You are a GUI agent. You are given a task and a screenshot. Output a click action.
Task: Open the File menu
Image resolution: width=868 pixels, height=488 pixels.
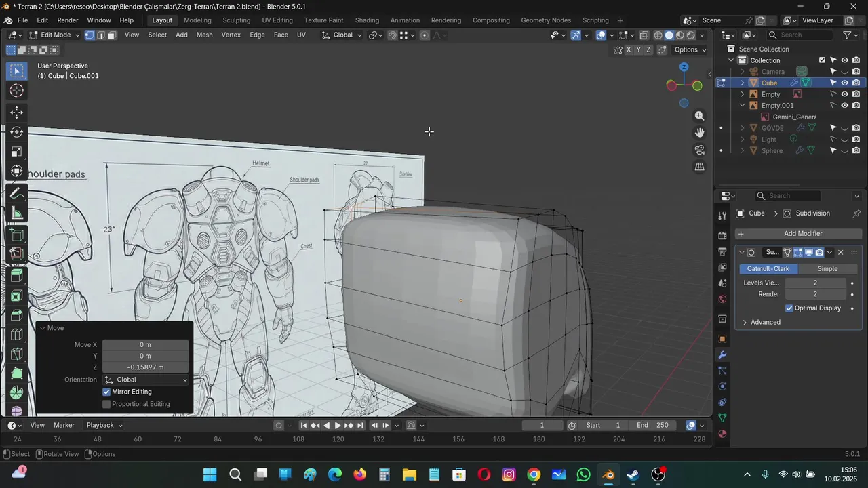click(22, 20)
